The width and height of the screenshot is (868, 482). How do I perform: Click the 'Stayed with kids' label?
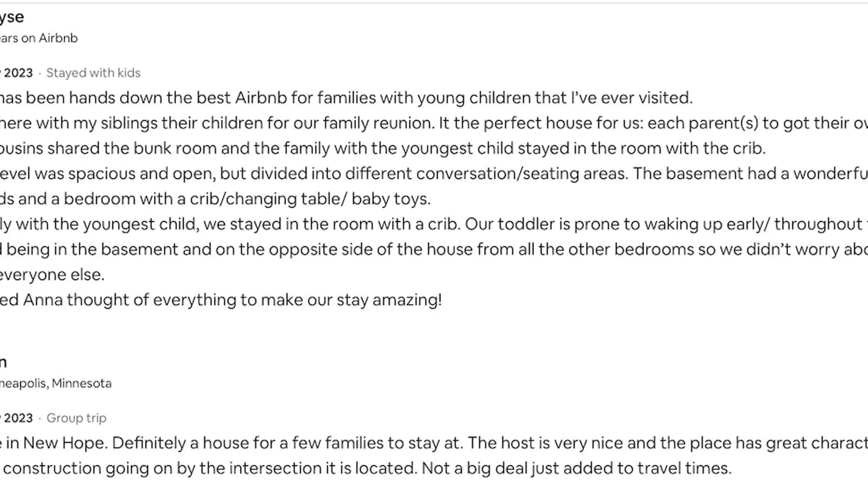pos(93,73)
